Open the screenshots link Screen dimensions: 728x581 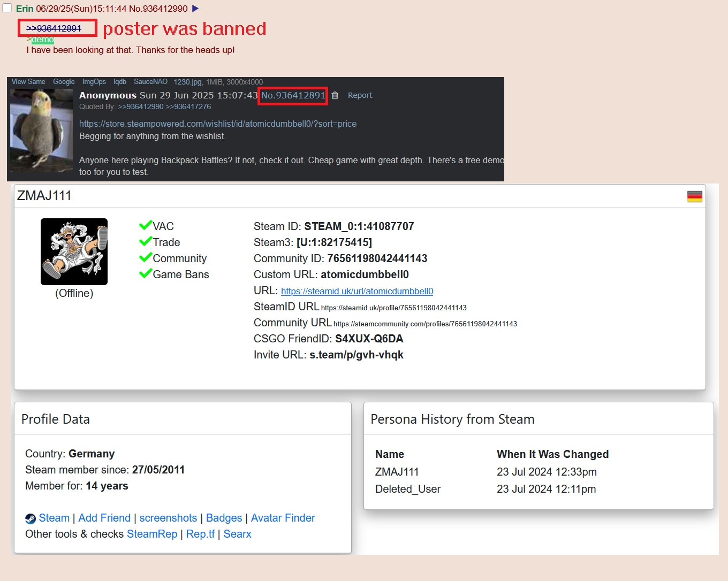(168, 518)
